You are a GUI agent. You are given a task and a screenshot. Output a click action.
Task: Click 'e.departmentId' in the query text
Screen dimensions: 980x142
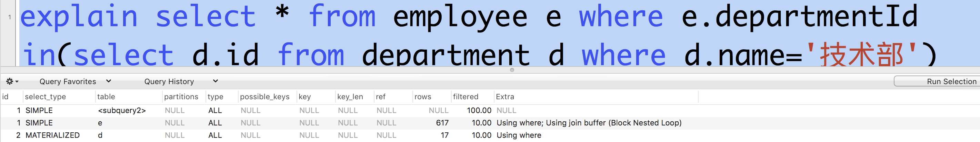point(799,17)
